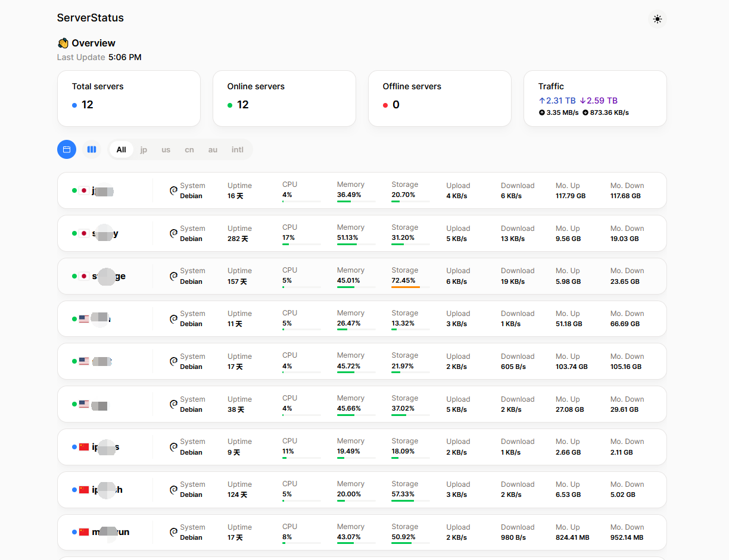This screenshot has width=729, height=560.
Task: Click the Download value 605 B/s
Action: 513,367
